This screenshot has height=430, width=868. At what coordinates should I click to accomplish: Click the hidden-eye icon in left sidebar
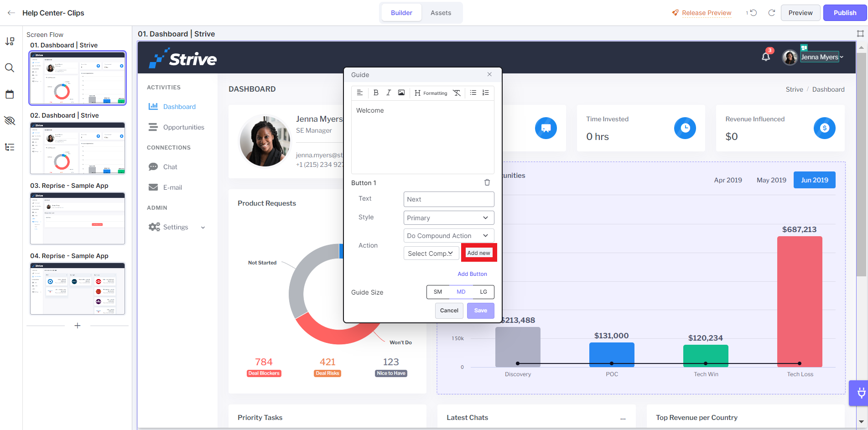10,120
